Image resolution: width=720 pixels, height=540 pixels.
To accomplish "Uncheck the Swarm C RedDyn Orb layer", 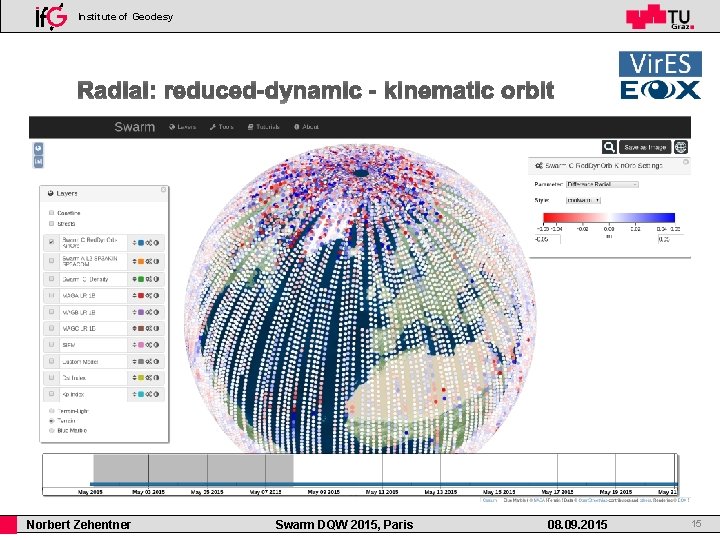I will point(51,242).
